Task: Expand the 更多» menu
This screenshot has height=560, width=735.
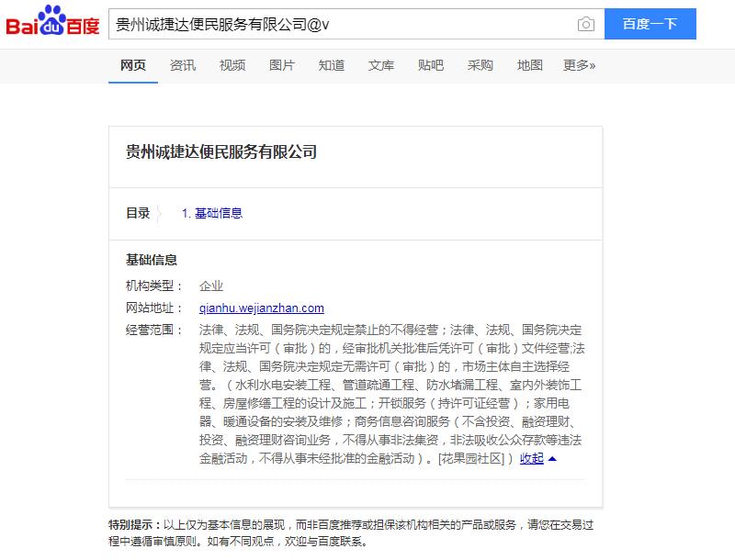Action: coord(579,65)
